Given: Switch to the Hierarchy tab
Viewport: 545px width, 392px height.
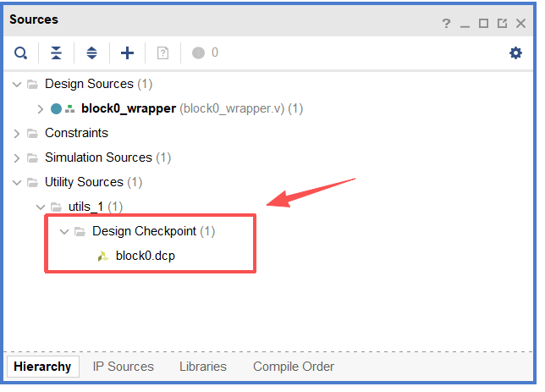Looking at the screenshot, I should coord(42,367).
